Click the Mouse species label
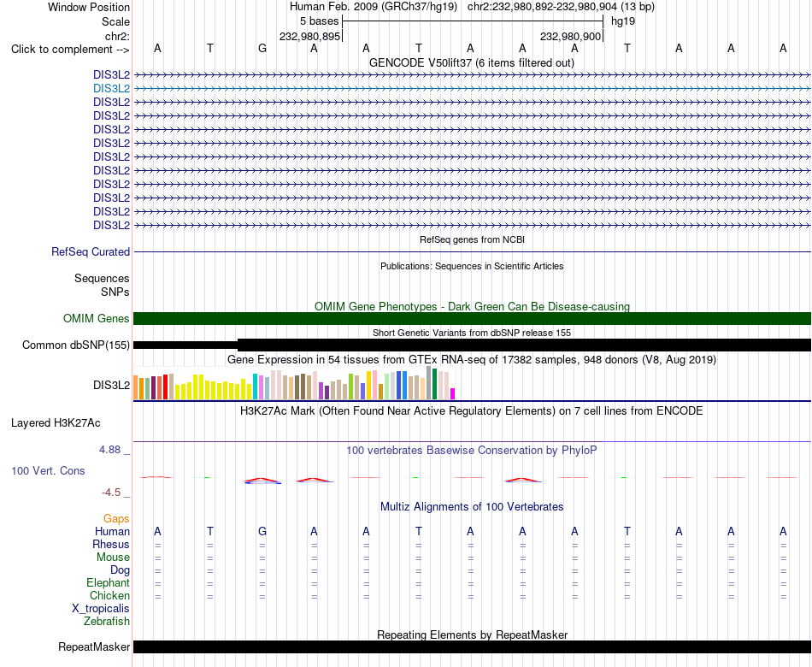This screenshot has width=812, height=667. coord(113,558)
